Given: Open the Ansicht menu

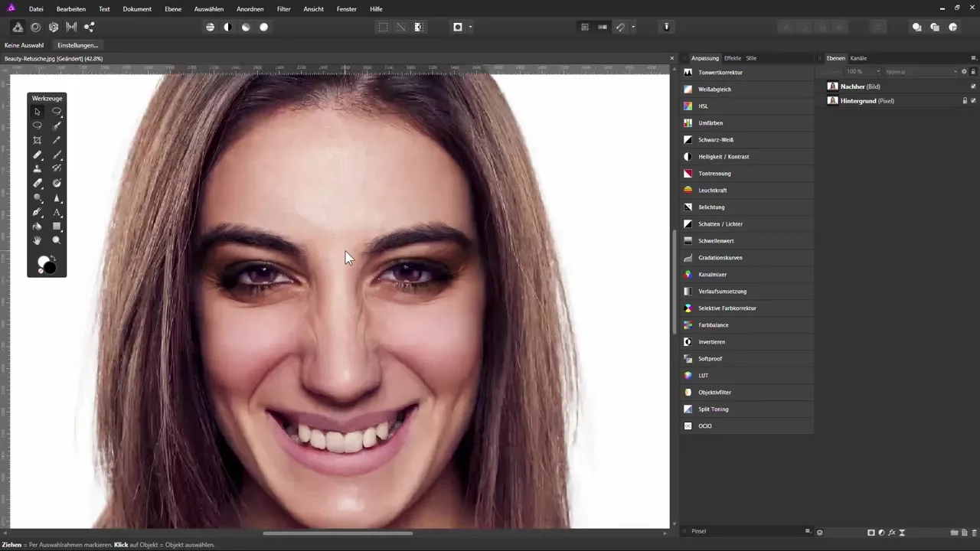Looking at the screenshot, I should [x=313, y=9].
